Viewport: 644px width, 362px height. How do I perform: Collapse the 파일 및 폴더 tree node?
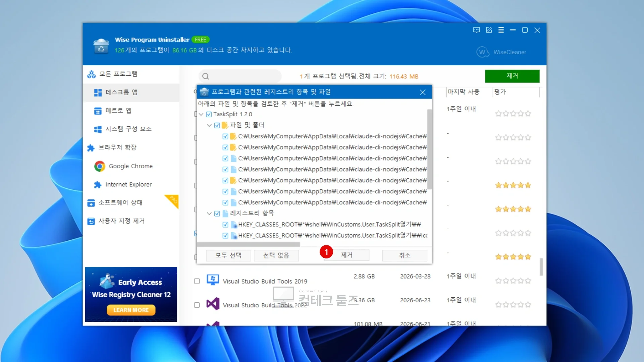pyautogui.click(x=209, y=125)
